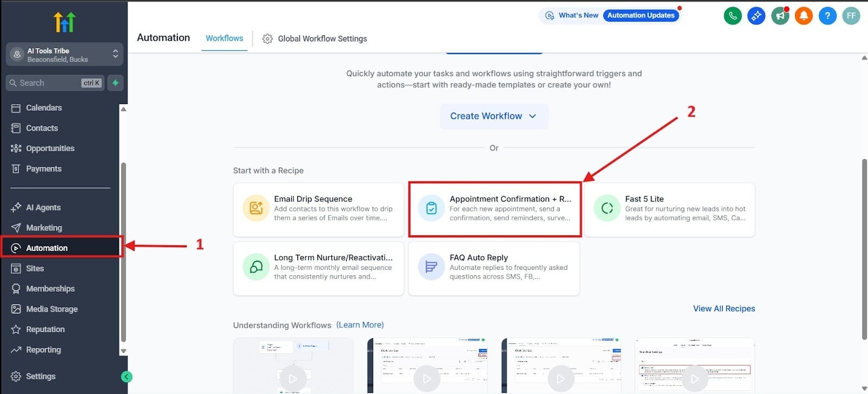Collapse the sidebar with green chevron button
Screen dimensions: 868x394
pyautogui.click(x=126, y=377)
